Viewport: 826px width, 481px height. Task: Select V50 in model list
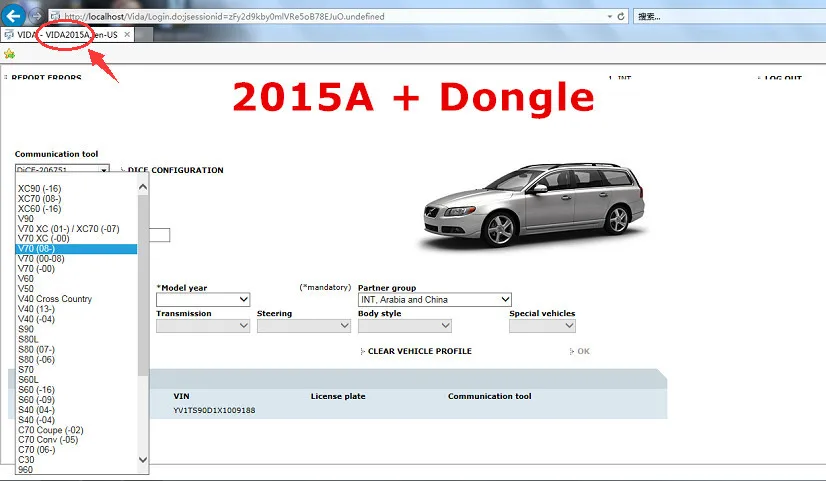click(76, 288)
